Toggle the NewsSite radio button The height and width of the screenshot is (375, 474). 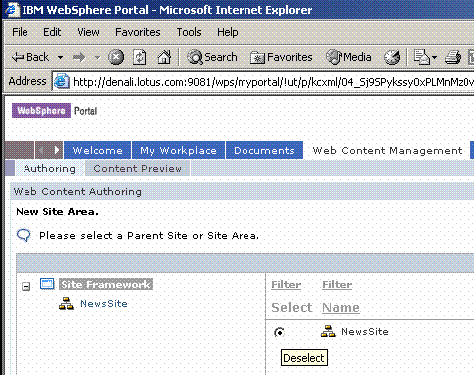pos(279,332)
